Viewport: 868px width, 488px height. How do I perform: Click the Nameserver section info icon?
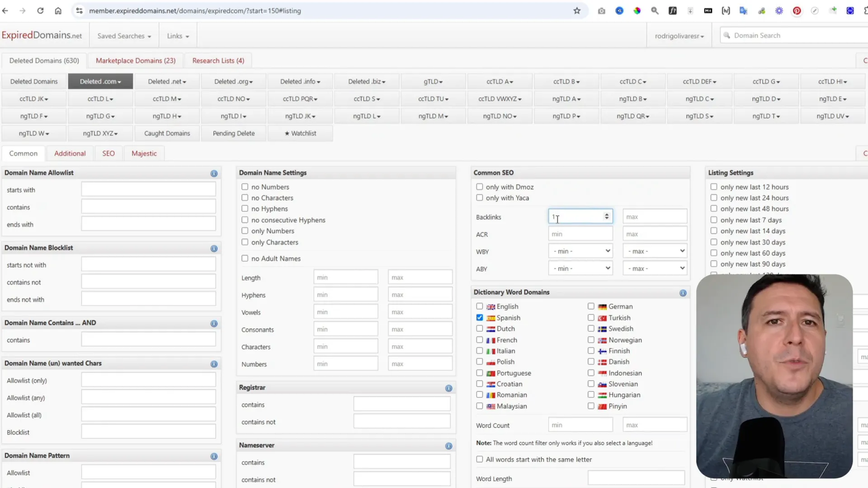(448, 446)
